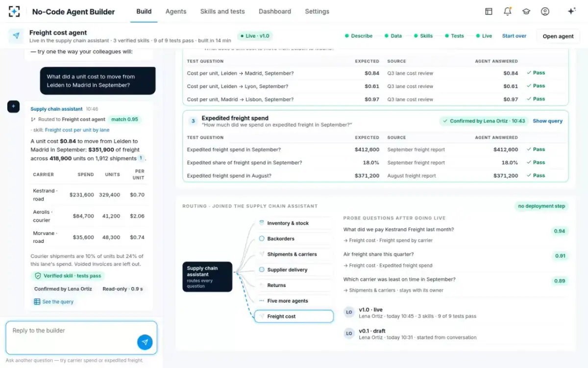588x368 pixels.
Task: Click Confirmed by Lena Ortiz 10:43 badge
Action: pos(483,121)
